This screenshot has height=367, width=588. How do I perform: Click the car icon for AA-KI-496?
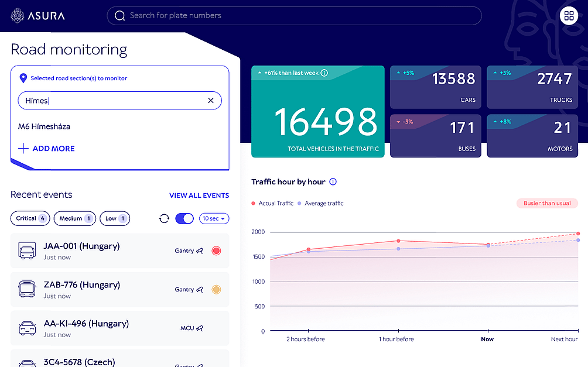[x=27, y=328]
